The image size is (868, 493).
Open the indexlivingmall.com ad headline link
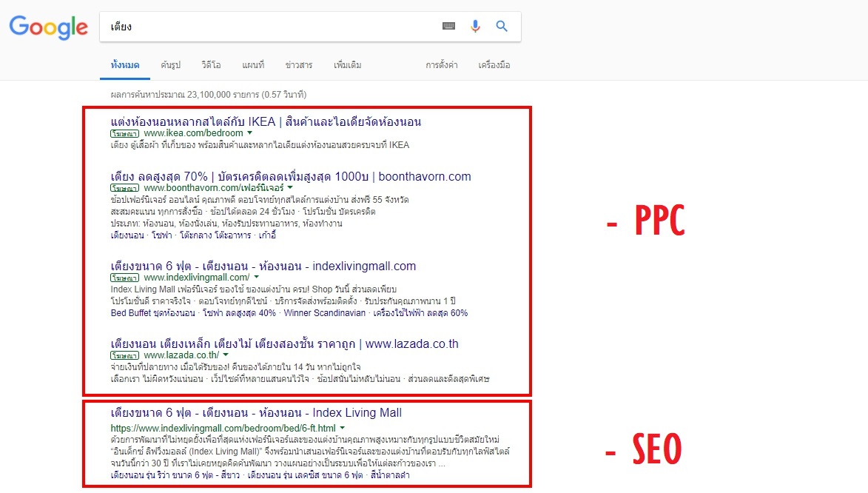click(x=263, y=266)
